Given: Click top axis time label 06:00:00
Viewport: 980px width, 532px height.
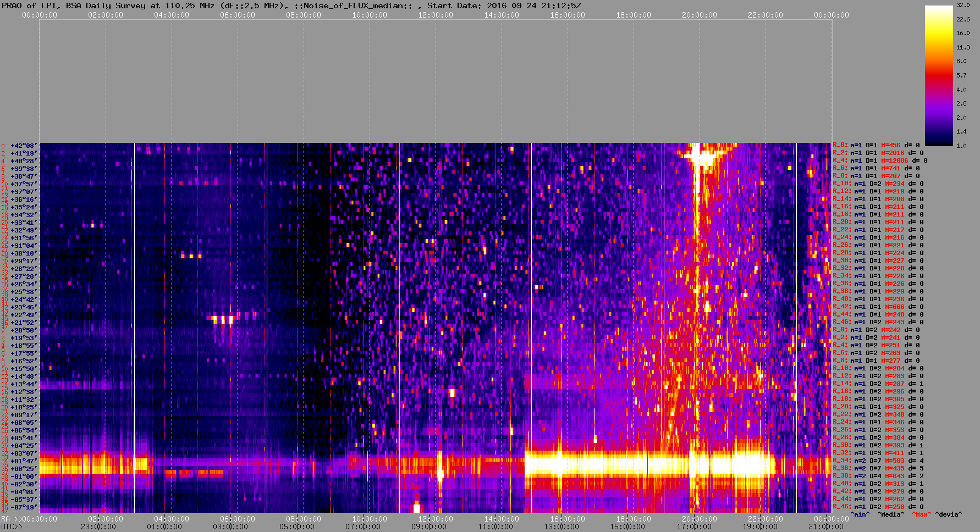Looking at the screenshot, I should click(238, 15).
